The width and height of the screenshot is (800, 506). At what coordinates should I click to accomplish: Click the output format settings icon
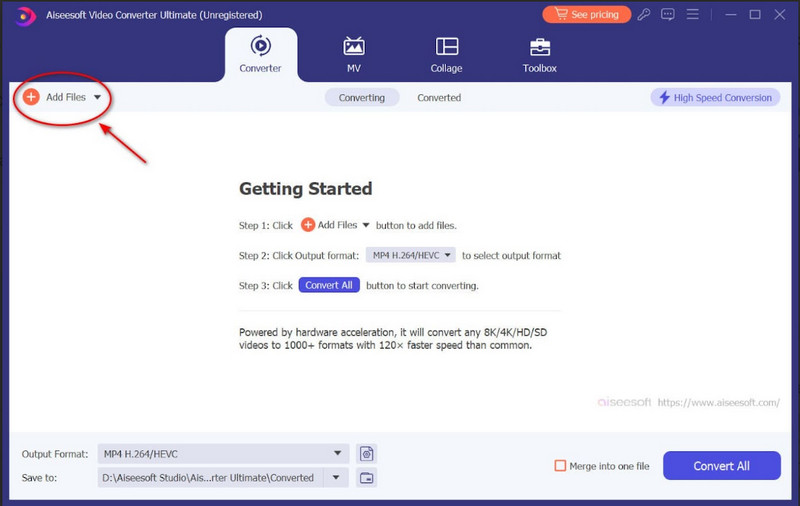point(366,454)
